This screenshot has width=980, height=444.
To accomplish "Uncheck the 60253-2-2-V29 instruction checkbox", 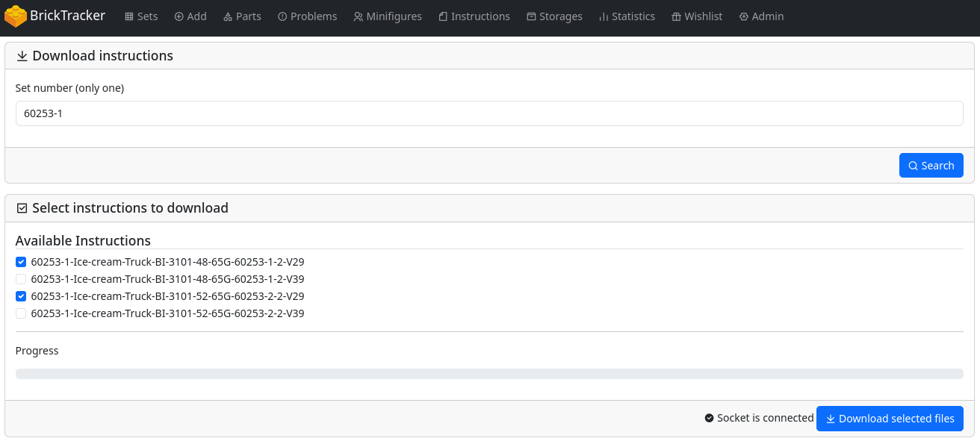I will tap(21, 296).
